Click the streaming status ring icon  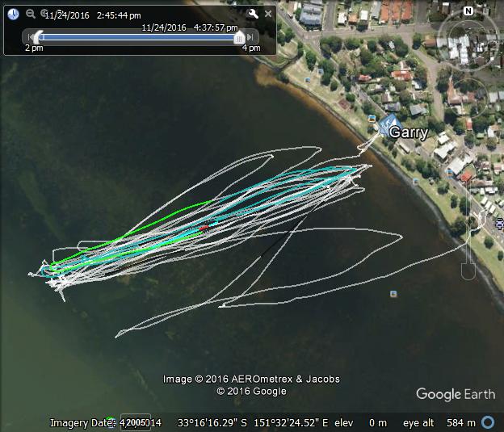point(488,422)
